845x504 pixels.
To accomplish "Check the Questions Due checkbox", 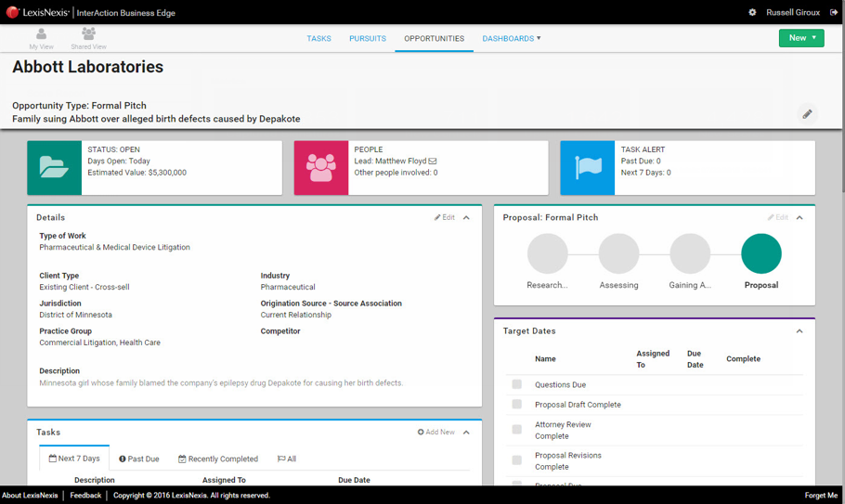I will click(x=517, y=384).
